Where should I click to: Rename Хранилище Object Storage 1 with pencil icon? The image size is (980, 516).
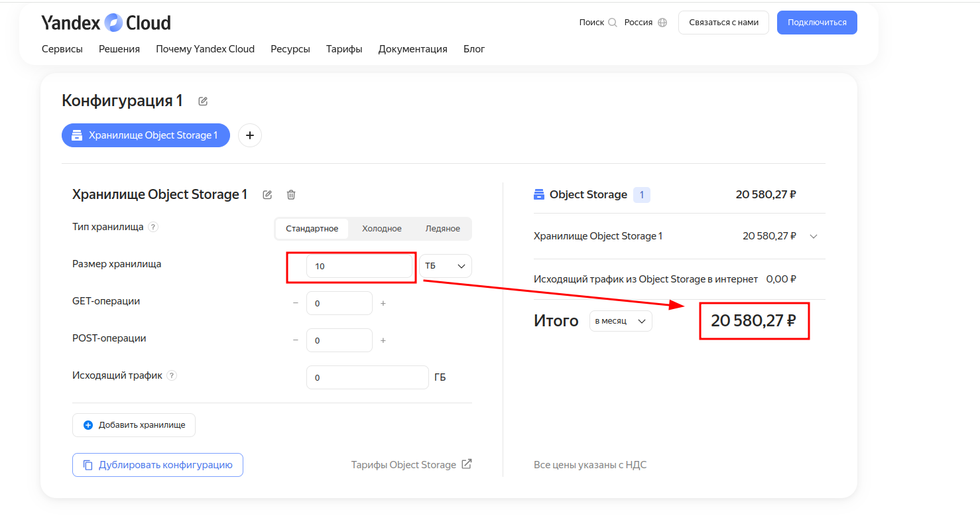click(x=267, y=194)
